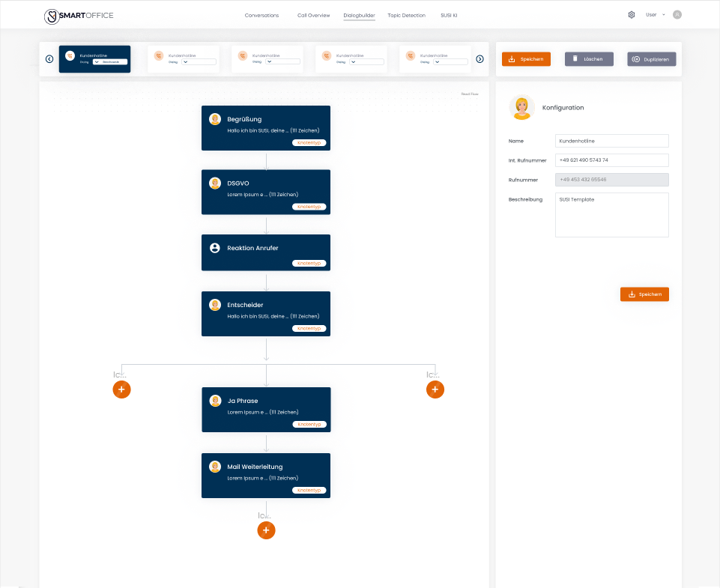Click phone icon on fifth Kundenhotline card
The height and width of the screenshot is (588, 720).
pos(411,55)
